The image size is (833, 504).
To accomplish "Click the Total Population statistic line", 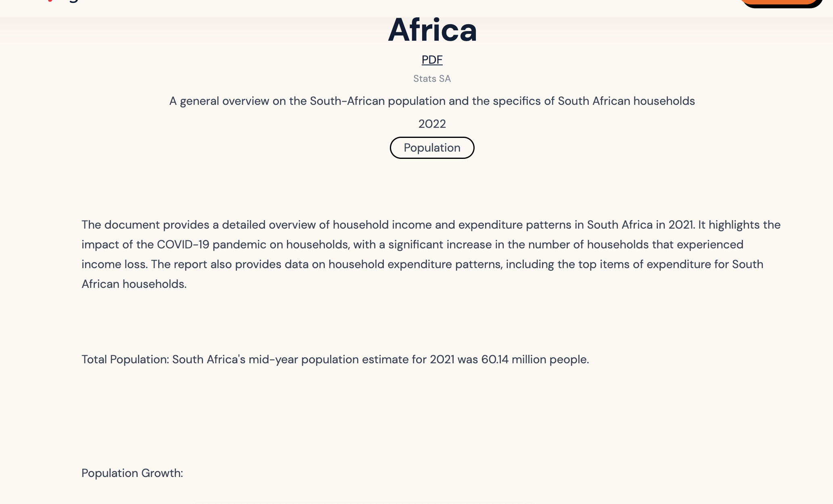I will 335,359.
